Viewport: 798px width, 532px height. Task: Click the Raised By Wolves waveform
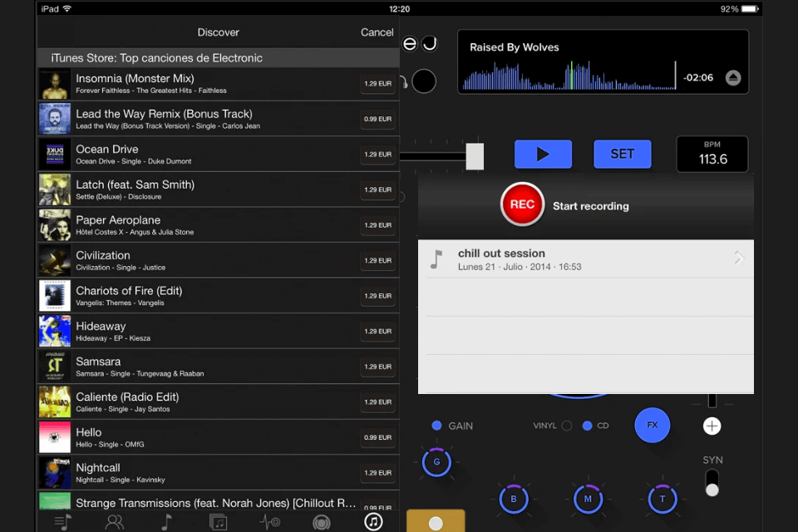point(569,76)
